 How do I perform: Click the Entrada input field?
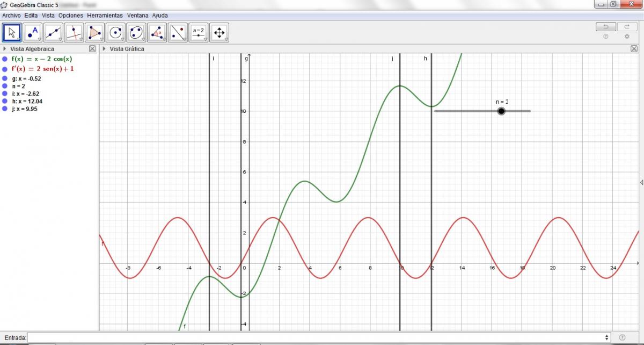pyautogui.click(x=317, y=337)
